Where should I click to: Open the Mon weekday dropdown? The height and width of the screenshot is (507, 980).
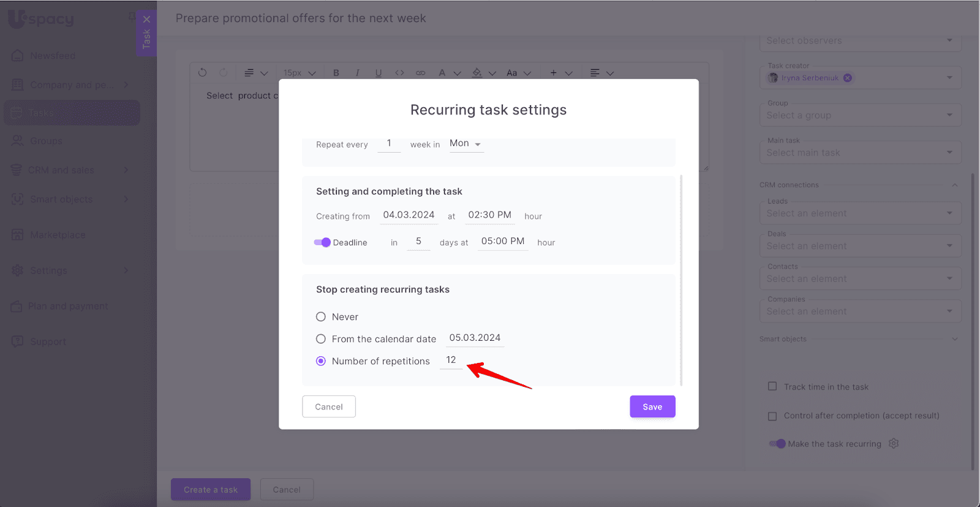(466, 143)
